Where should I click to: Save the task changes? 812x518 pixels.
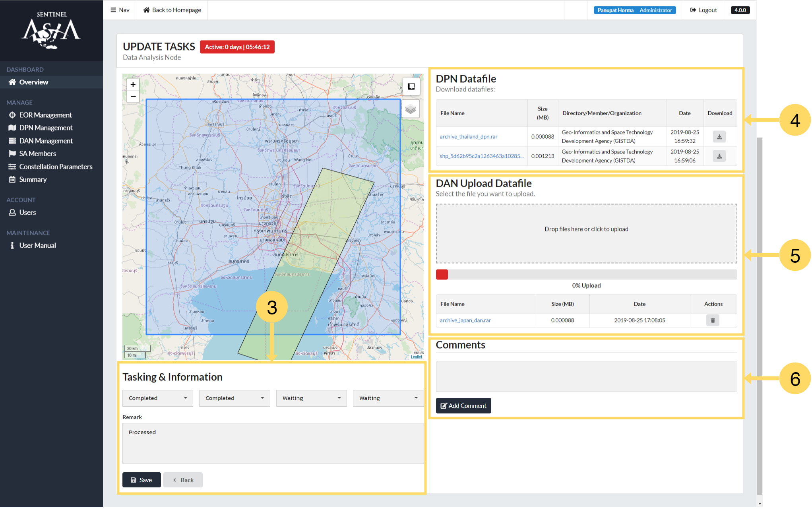[141, 480]
